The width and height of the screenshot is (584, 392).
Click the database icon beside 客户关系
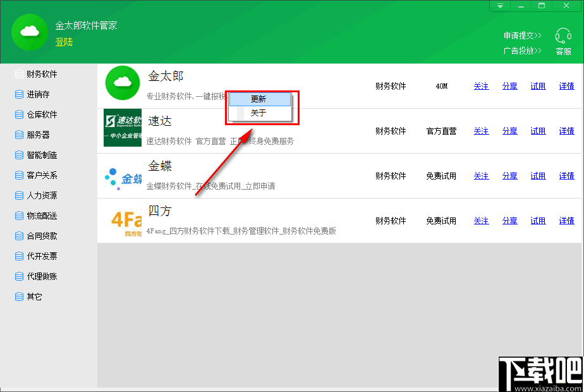(x=19, y=175)
